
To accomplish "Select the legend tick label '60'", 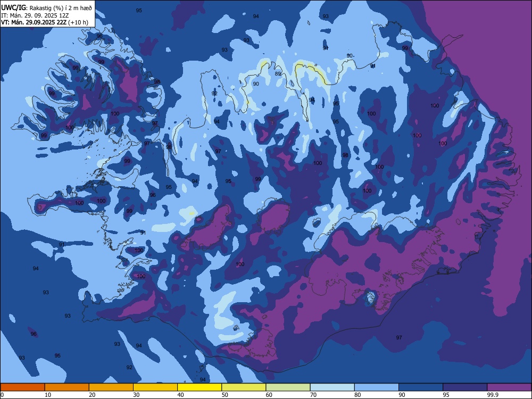I will point(269,395).
